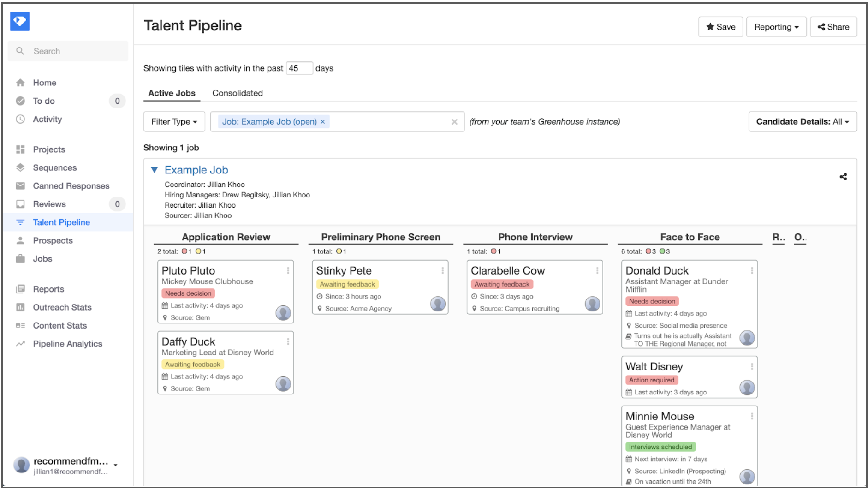Collapse the Example Job section

point(155,170)
